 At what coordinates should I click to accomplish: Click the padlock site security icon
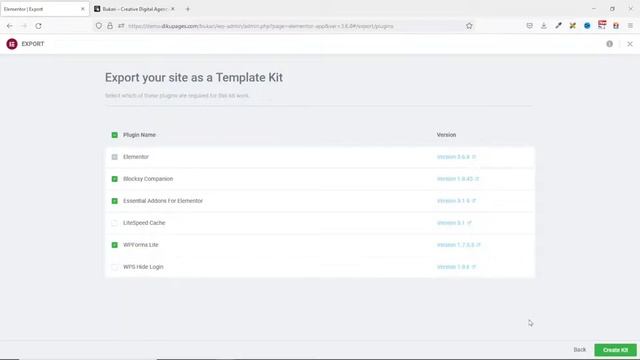coord(110,26)
